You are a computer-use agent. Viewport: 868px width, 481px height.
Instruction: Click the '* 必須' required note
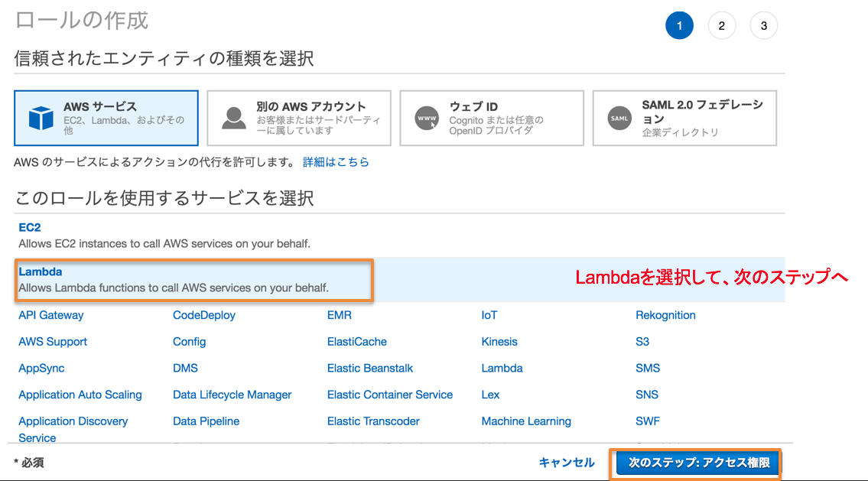pos(29,463)
